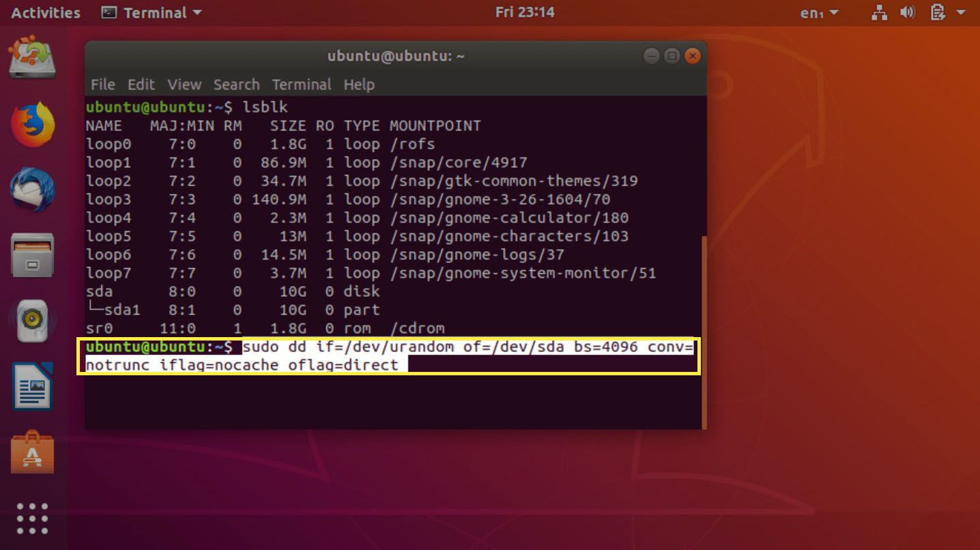
Task: Close the terminal window
Action: pyautogui.click(x=693, y=56)
